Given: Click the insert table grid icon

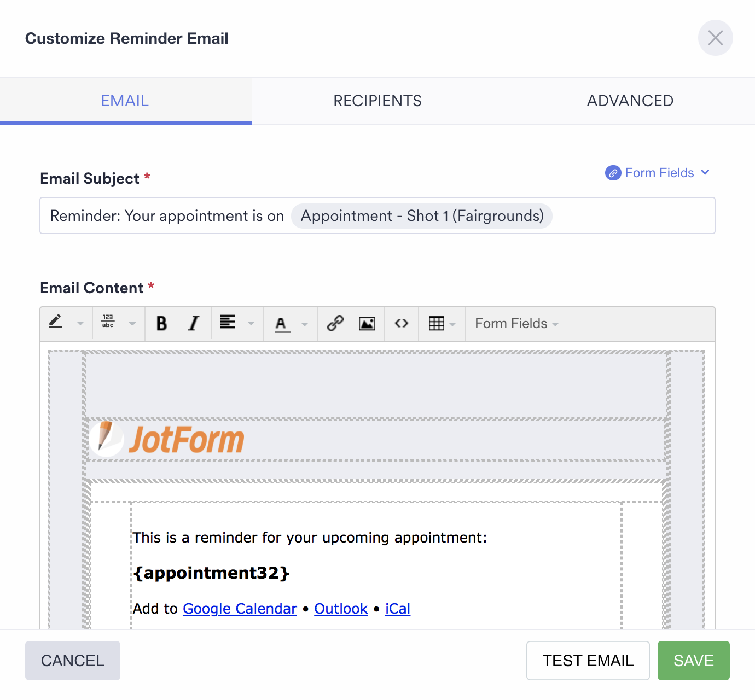Looking at the screenshot, I should 437,324.
